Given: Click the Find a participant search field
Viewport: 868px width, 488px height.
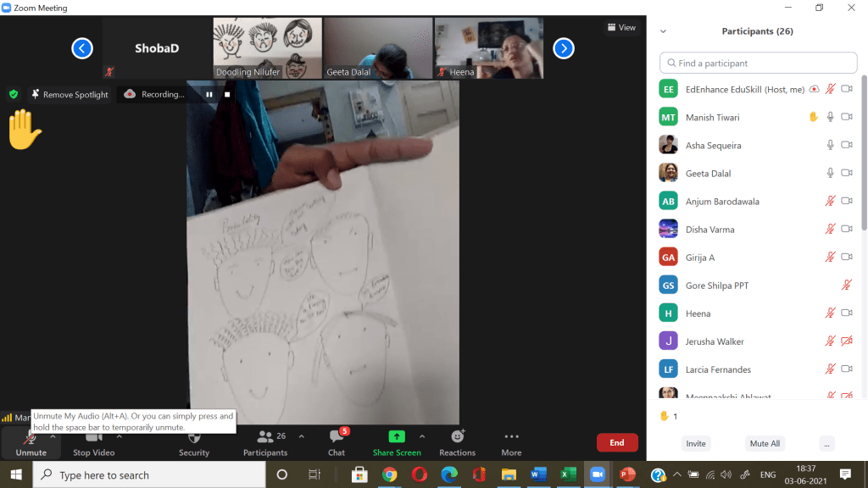Looking at the screenshot, I should coord(759,63).
